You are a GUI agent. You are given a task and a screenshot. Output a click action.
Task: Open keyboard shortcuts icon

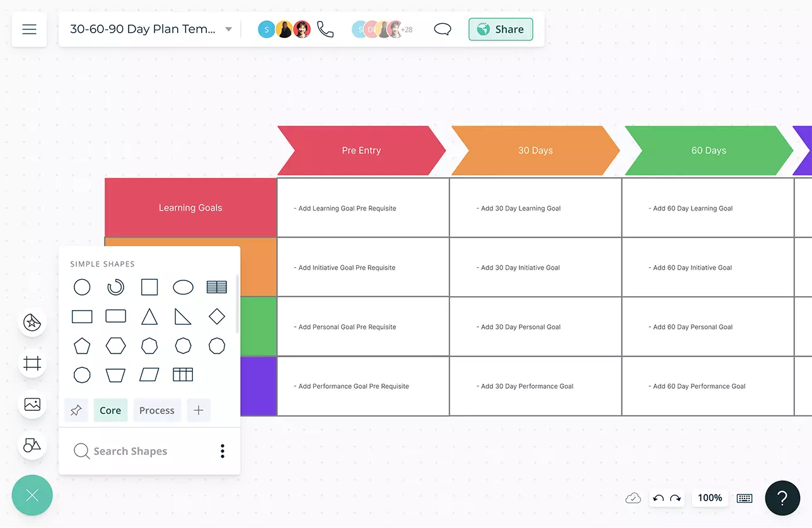pos(745,498)
